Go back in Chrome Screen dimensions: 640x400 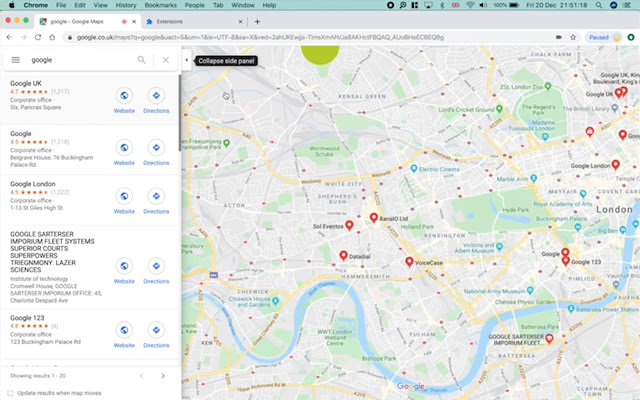tap(9, 37)
